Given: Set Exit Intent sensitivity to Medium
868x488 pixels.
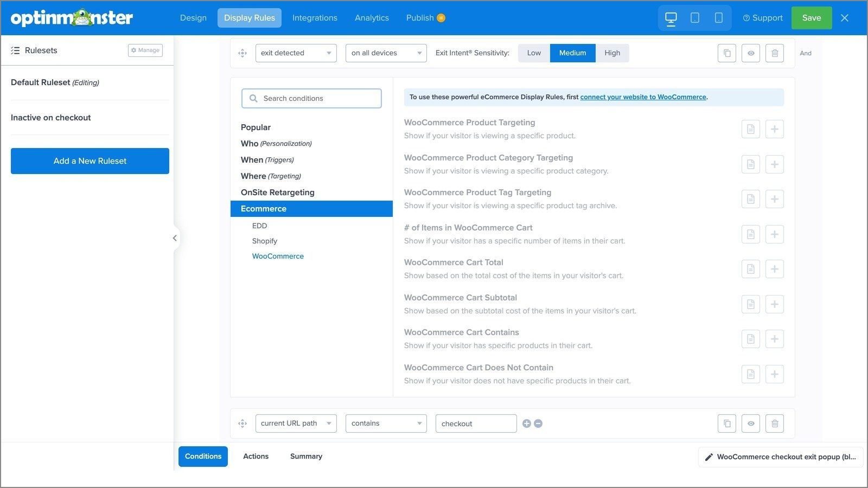Looking at the screenshot, I should pyautogui.click(x=573, y=53).
